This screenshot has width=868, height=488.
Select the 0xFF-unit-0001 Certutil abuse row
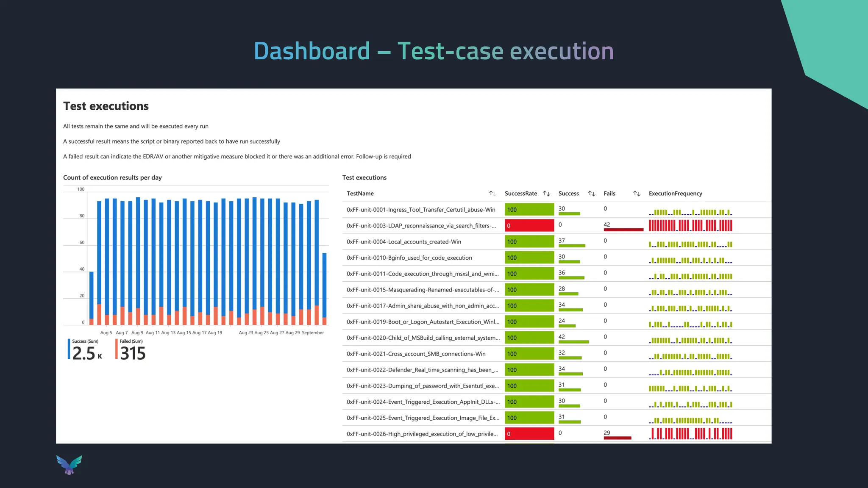420,210
